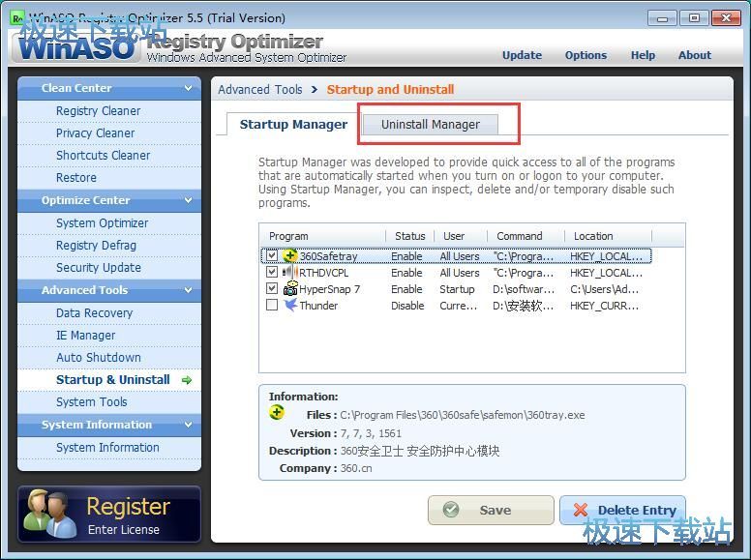Screen dimensions: 751x560
Task: Sort list by Program column header
Action: click(324, 236)
